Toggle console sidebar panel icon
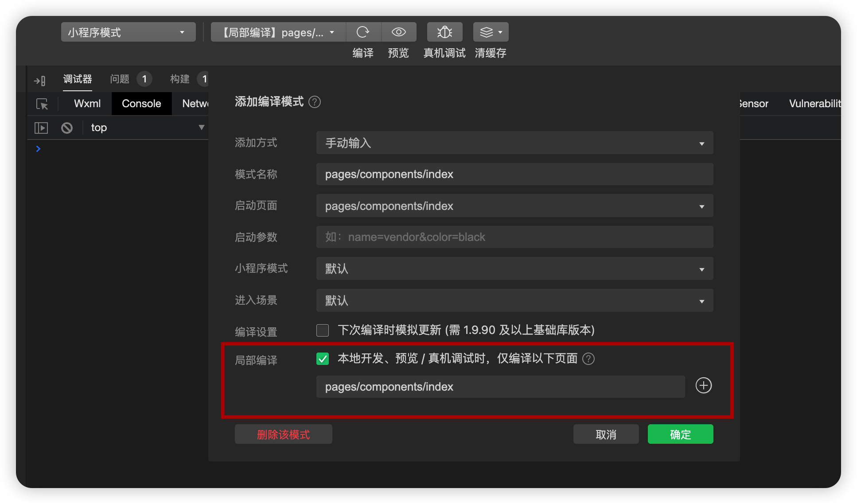This screenshot has height=504, width=857. 41,128
